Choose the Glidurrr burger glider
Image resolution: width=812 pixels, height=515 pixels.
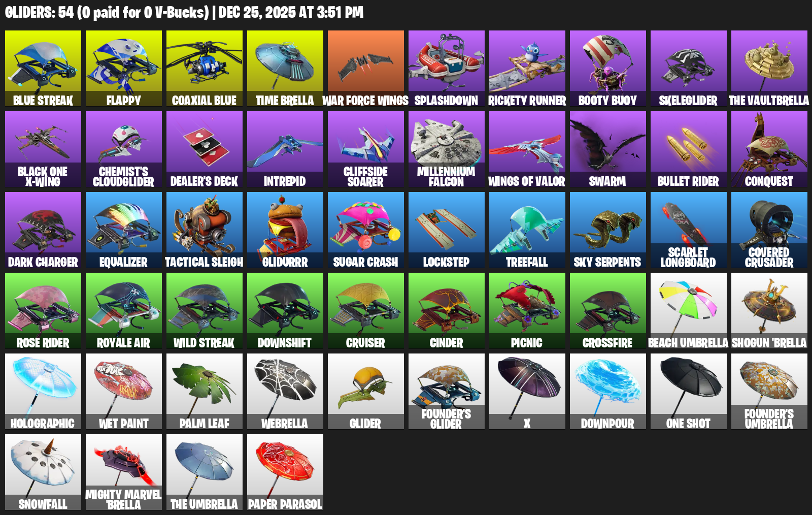[x=285, y=230]
